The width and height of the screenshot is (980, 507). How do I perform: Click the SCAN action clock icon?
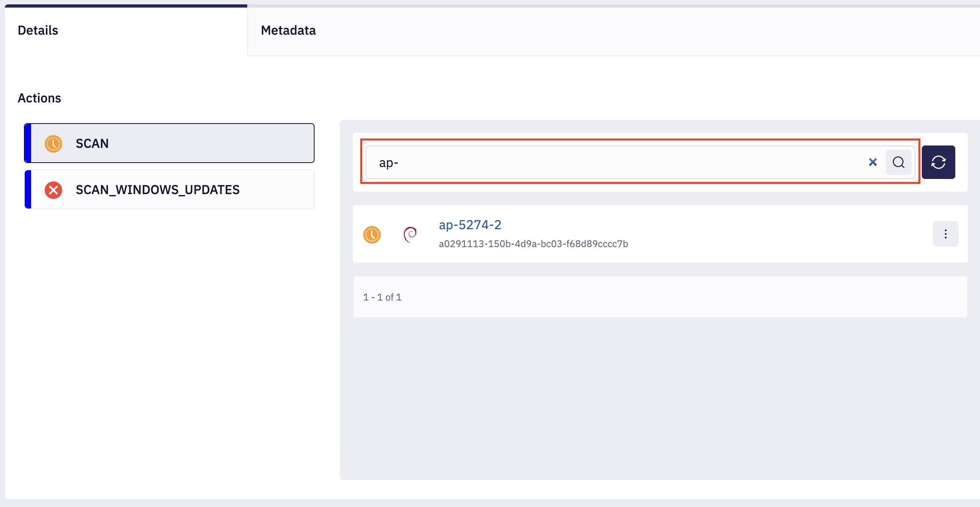tap(53, 143)
